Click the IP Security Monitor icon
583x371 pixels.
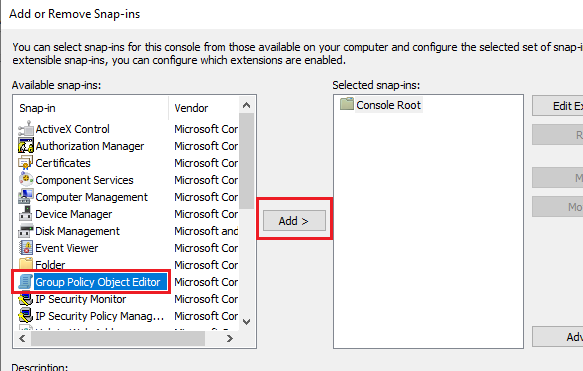tap(26, 299)
